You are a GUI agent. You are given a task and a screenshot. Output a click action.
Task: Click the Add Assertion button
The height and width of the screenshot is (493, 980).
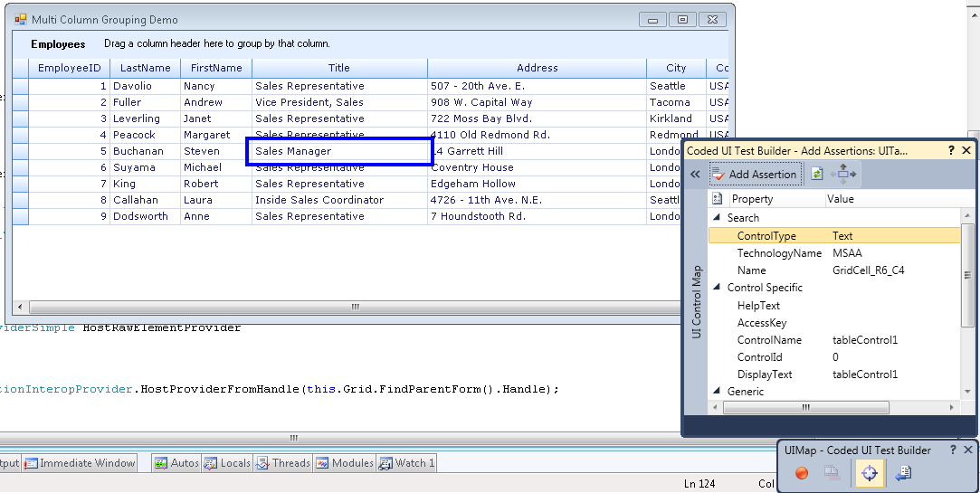[x=755, y=174]
